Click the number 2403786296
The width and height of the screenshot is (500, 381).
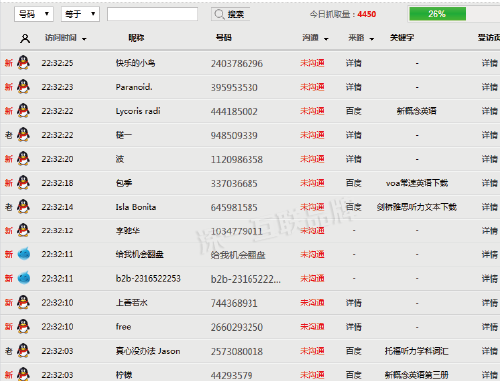click(x=237, y=63)
